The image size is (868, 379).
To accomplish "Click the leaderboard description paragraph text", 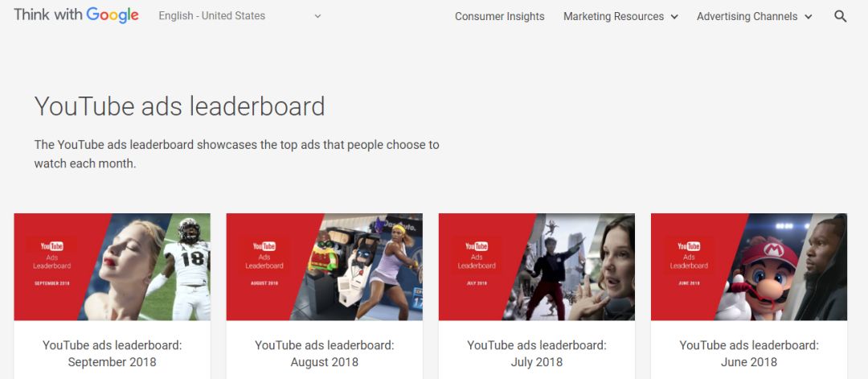I will (236, 154).
